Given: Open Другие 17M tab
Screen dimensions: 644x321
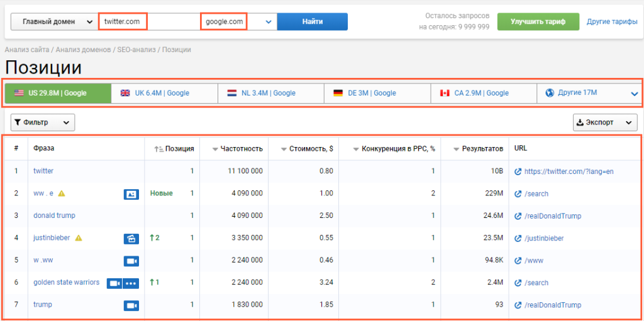Looking at the screenshot, I should 588,93.
